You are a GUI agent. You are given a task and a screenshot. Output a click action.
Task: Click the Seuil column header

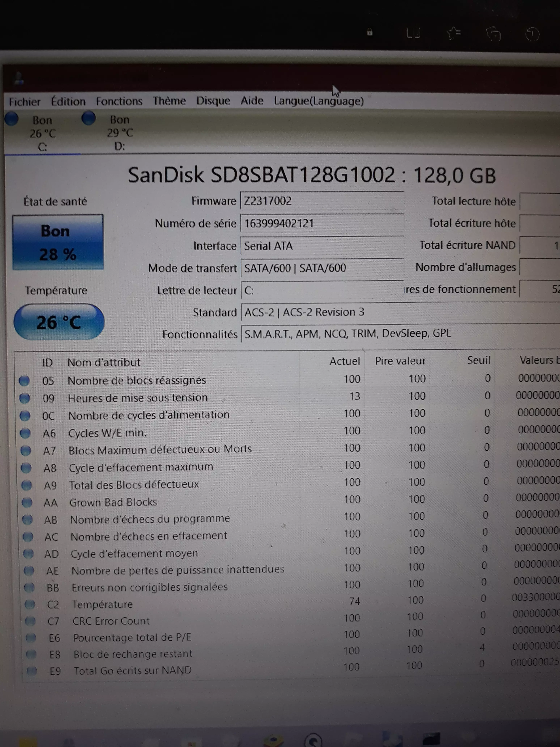pos(479,360)
